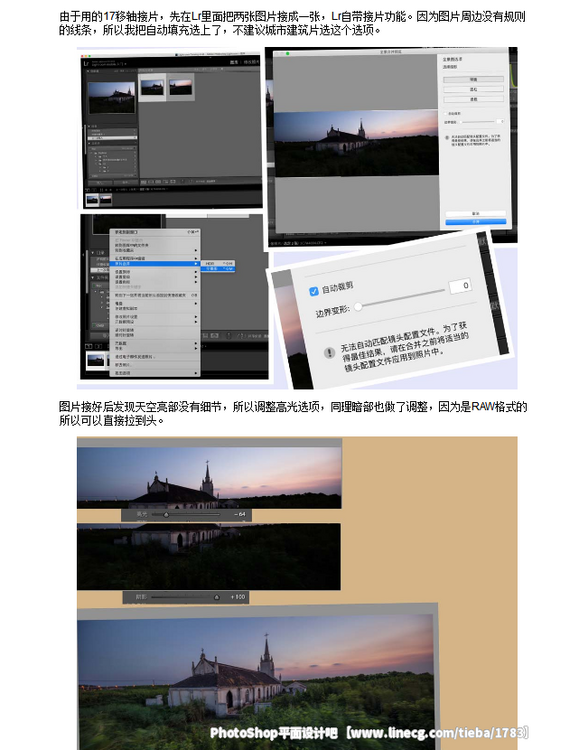Click the panorama preview image in merge dialog
This screenshot has height=750, width=579.
tap(356, 143)
